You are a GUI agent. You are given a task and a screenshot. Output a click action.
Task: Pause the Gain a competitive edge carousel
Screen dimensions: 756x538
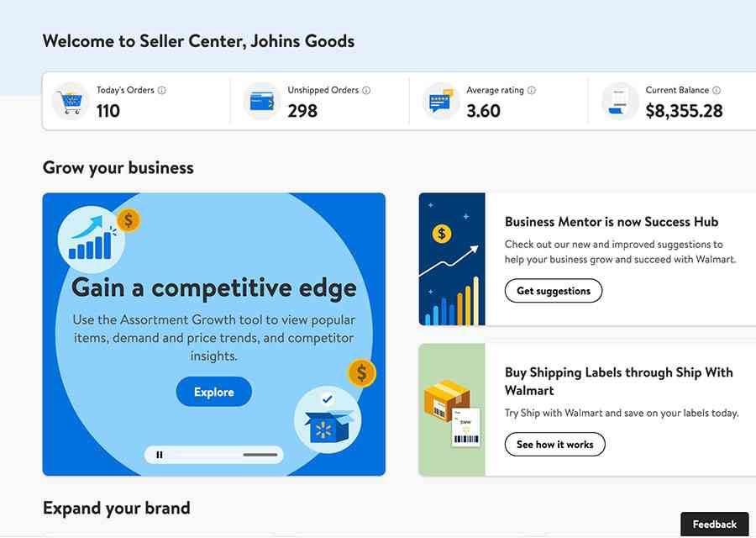click(x=160, y=454)
